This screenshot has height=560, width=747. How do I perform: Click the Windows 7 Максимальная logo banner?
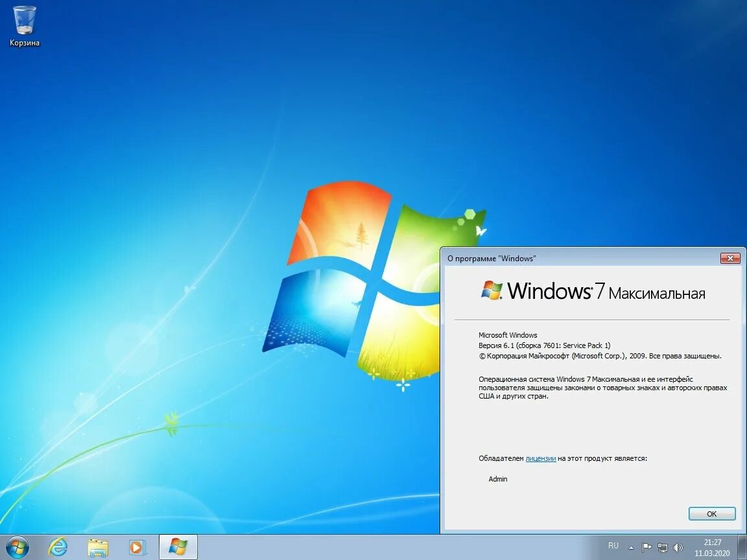593,291
